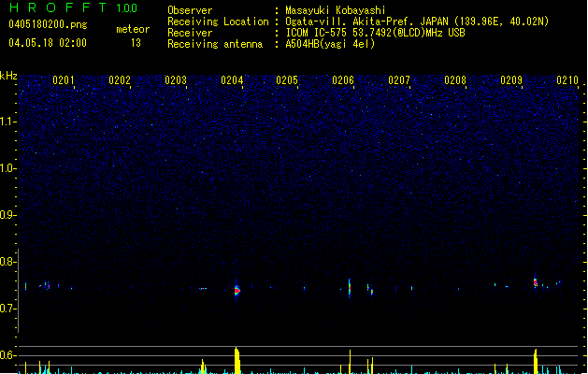Click the ICOM IC-575 receiver text
The image size is (588, 374).
tap(375, 33)
